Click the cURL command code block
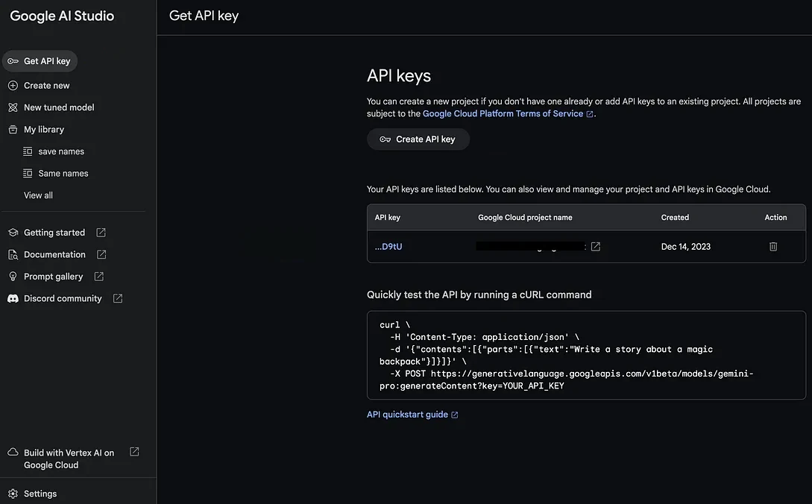The width and height of the screenshot is (812, 504). [x=586, y=356]
